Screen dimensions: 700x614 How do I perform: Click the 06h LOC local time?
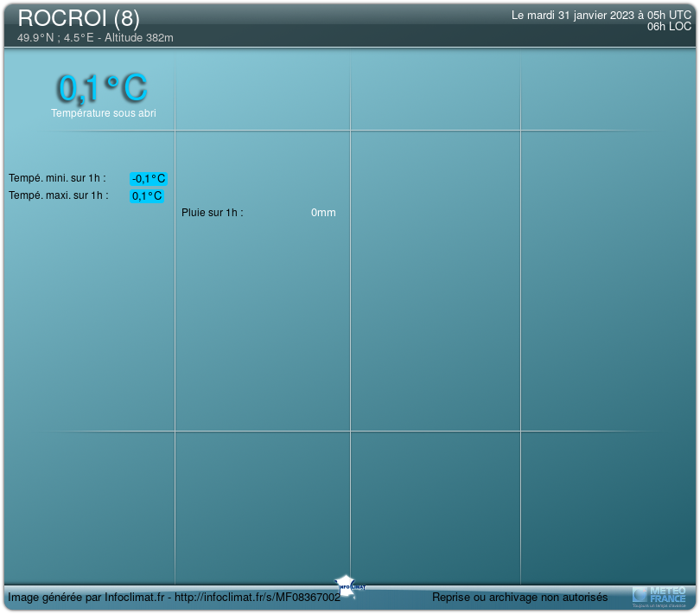tap(669, 27)
